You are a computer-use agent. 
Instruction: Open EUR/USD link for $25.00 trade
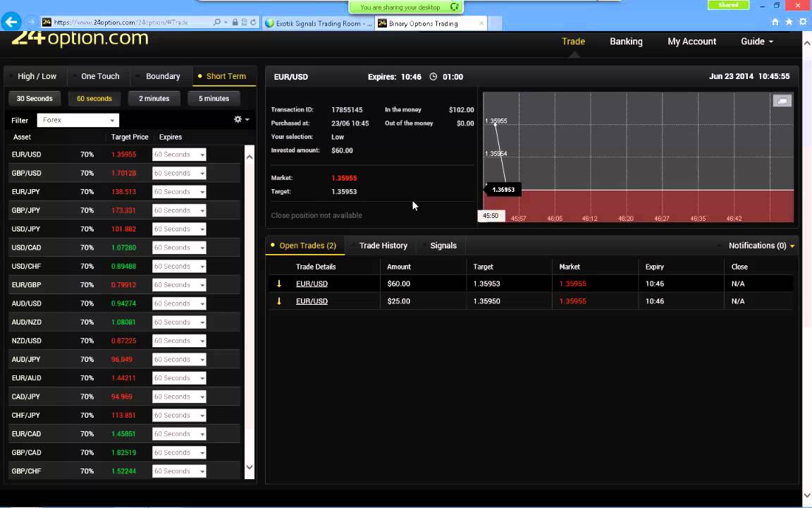coord(312,301)
